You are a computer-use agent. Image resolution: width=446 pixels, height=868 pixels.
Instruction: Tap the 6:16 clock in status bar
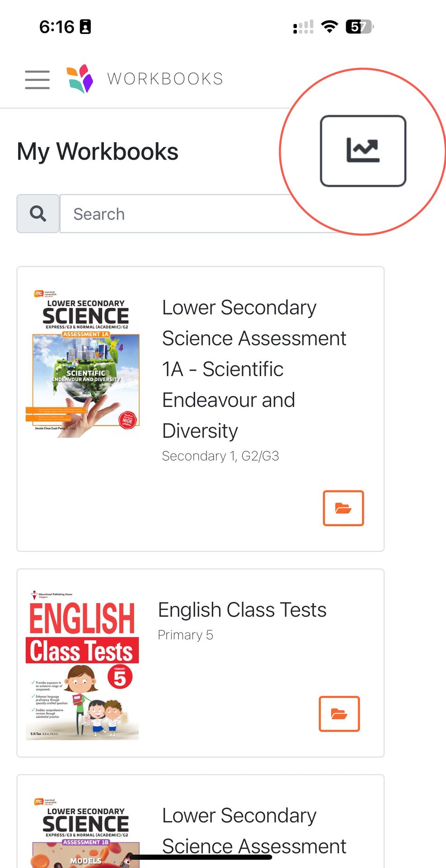(x=56, y=27)
